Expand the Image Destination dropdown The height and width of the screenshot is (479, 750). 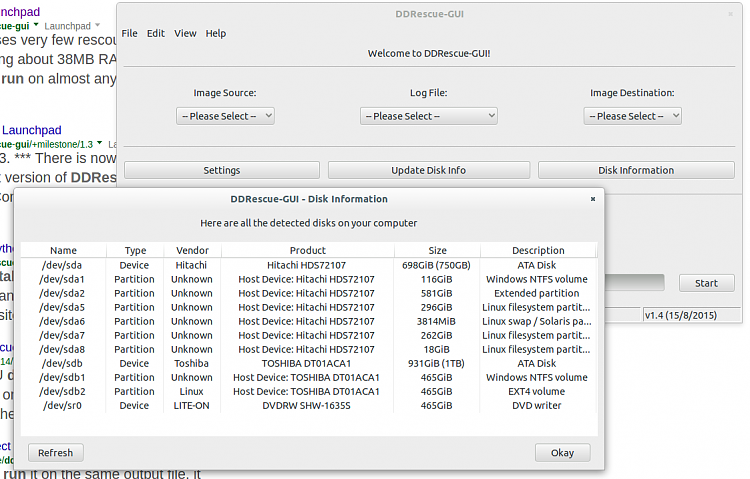pyautogui.click(x=632, y=116)
